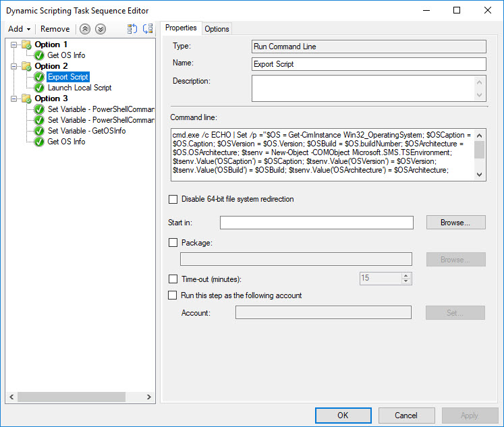This screenshot has height=427, width=504.
Task: Click the Option 2 group folder icon
Action: pyautogui.click(x=26, y=66)
